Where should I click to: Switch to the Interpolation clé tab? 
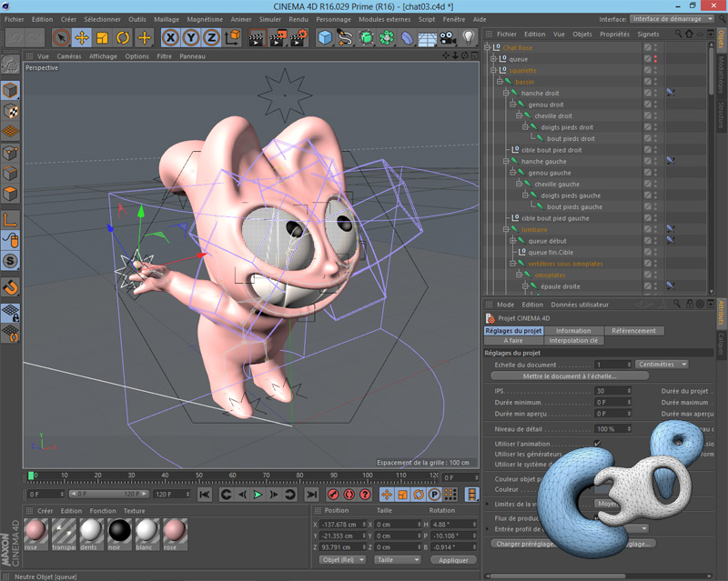click(x=573, y=341)
